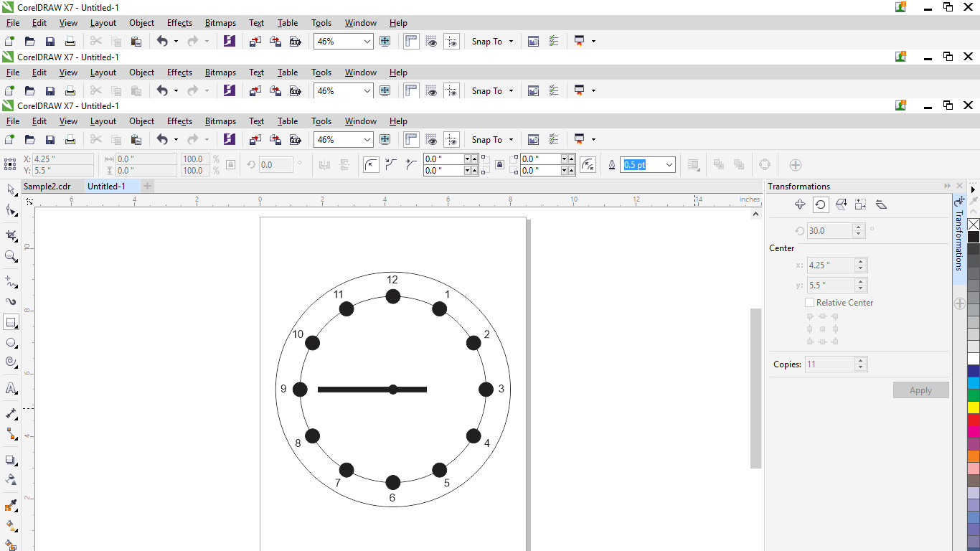Click the No Color swatch in the palette
The width and height of the screenshot is (980, 551).
pos(974,225)
